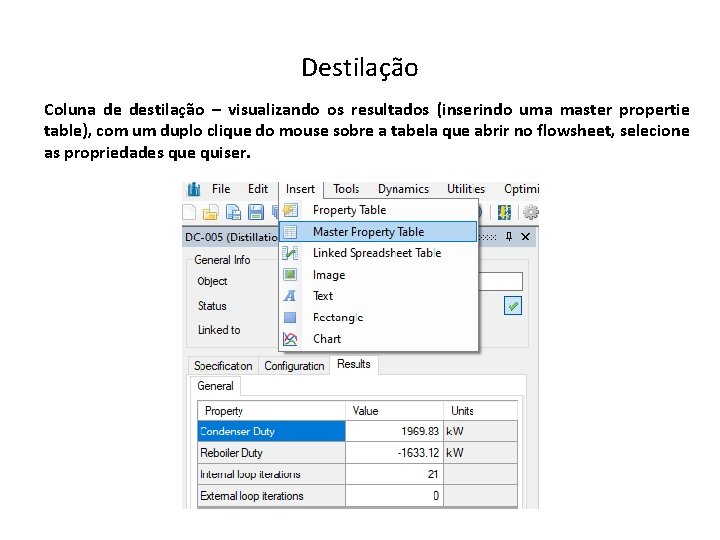The image size is (720, 540).
Task: Open the Edit menu
Action: click(258, 189)
